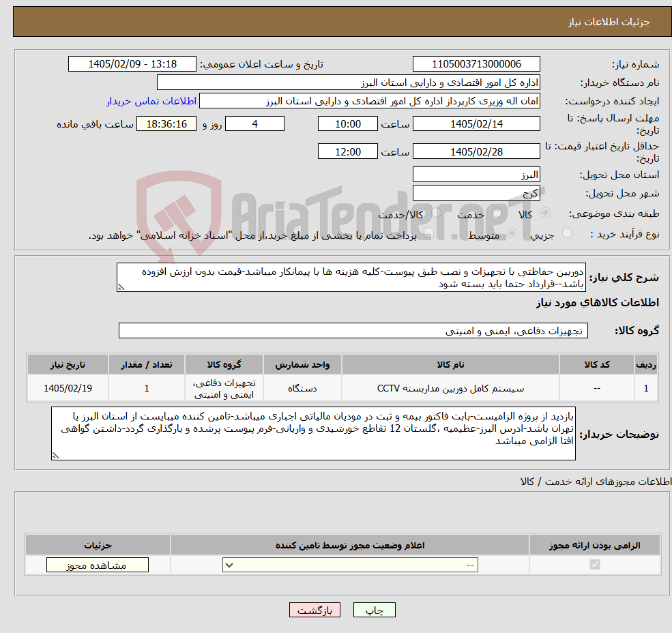Click the remaining time field 18:36:16
Screen dimensions: 672x633
click(166, 124)
